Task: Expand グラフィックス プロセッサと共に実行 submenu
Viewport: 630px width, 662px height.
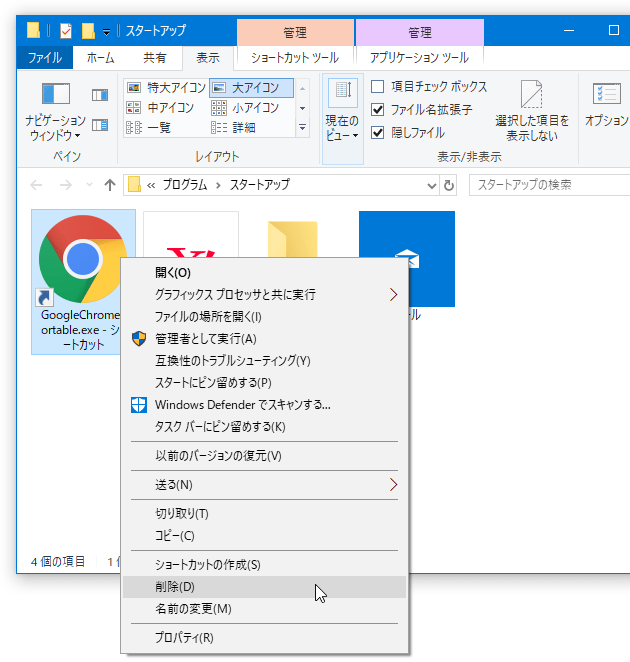Action: coord(265,295)
